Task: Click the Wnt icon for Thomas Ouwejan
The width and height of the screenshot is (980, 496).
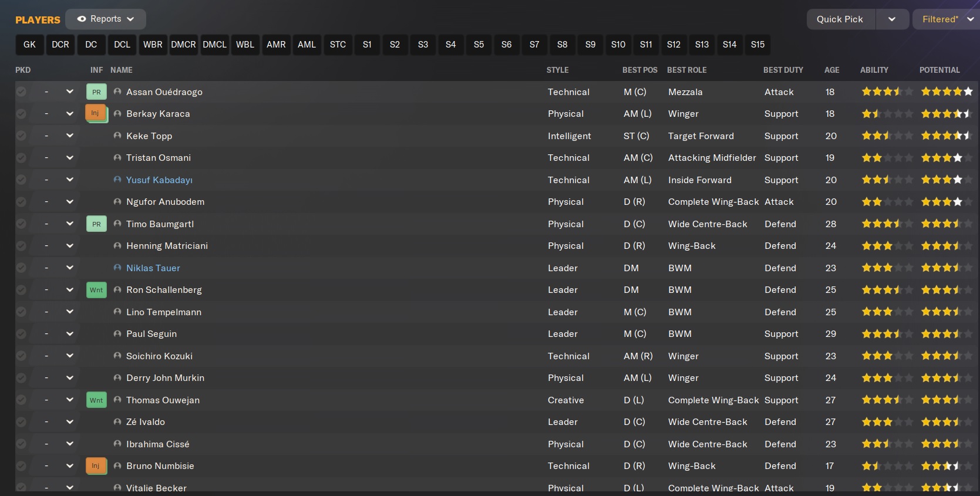Action: (96, 400)
